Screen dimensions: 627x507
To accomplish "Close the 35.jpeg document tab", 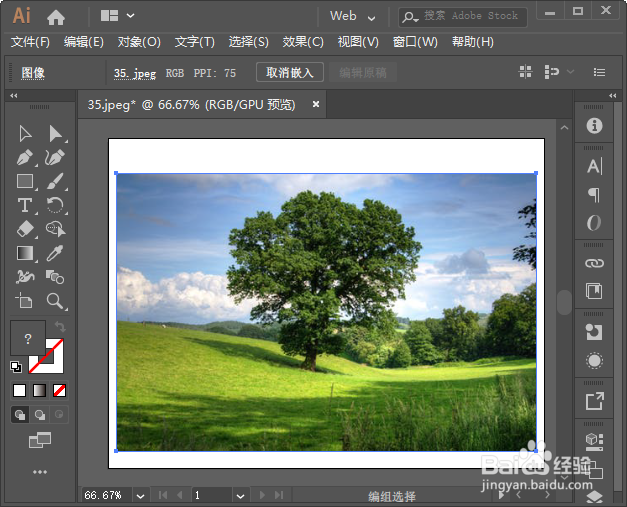I will (x=316, y=104).
